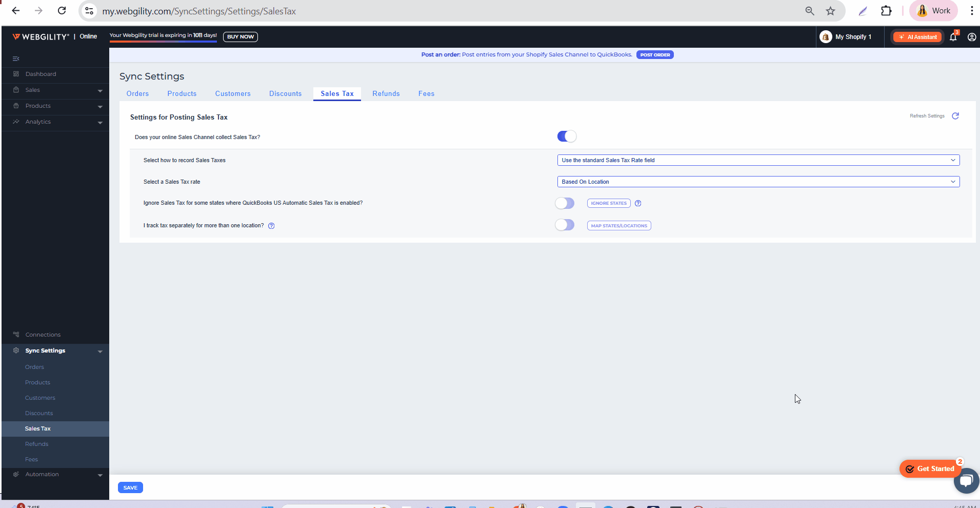Click the Refresh Settings circular arrow icon
Screen dimensions: 980x508
955,116
